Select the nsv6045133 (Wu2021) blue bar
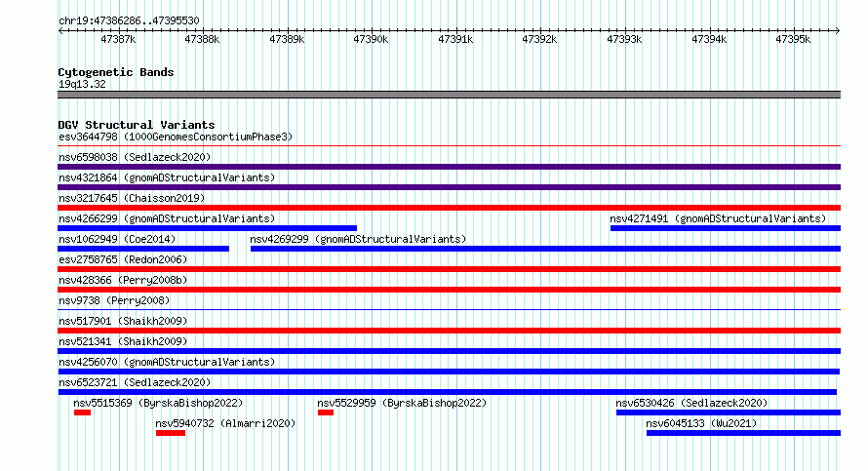Viewport: 868px width, 471px height. (743, 433)
